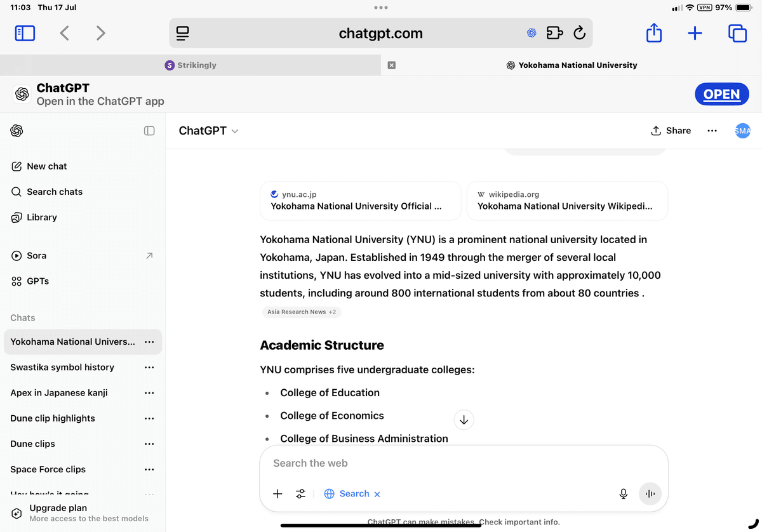The height and width of the screenshot is (532, 762).
Task: Show the Safari tab overview
Action: point(737,33)
